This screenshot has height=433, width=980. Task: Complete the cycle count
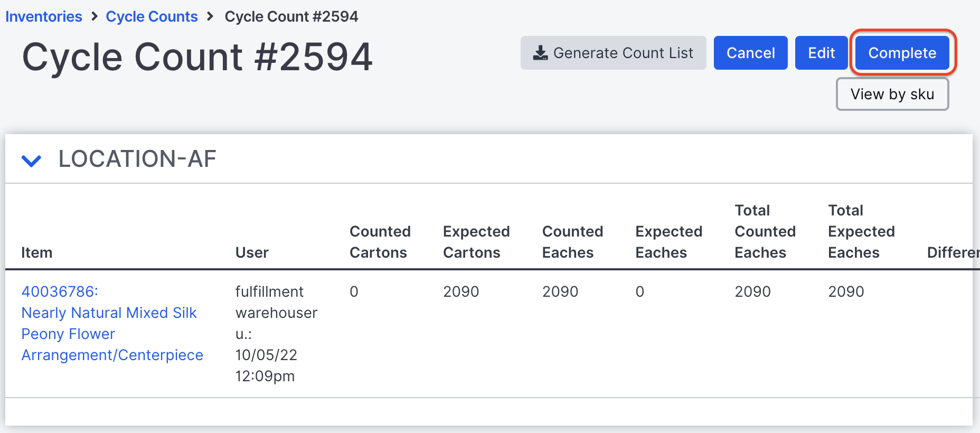[902, 52]
